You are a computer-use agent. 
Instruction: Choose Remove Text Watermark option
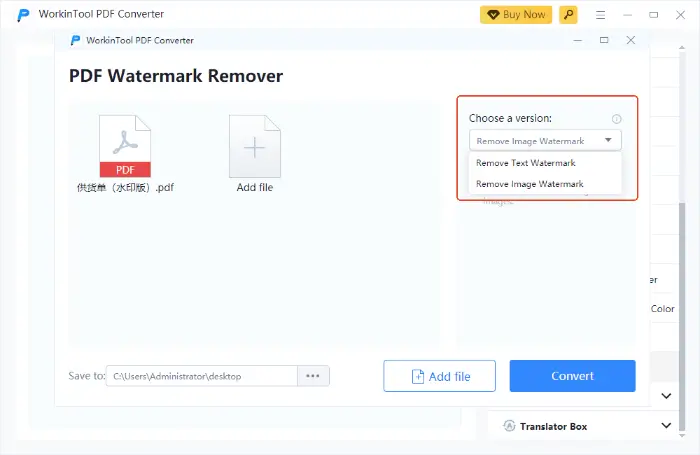(545, 163)
